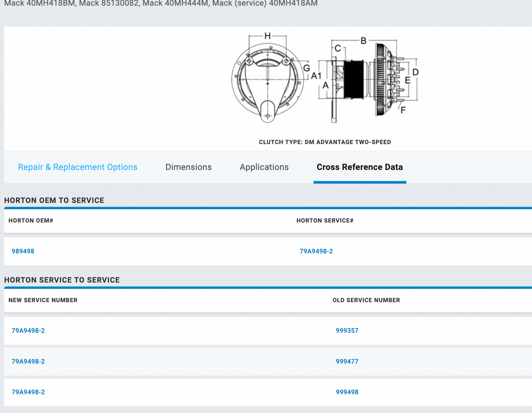Click the CLUTCH TYPE caption text
532x413 pixels.
click(x=324, y=142)
